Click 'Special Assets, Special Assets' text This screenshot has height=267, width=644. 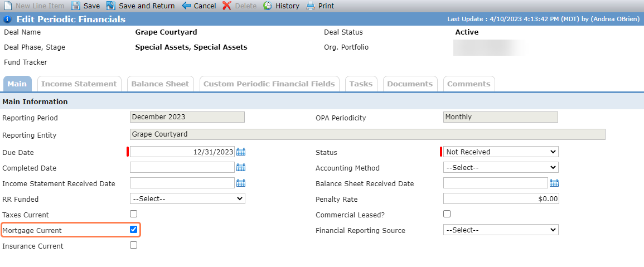(x=191, y=47)
